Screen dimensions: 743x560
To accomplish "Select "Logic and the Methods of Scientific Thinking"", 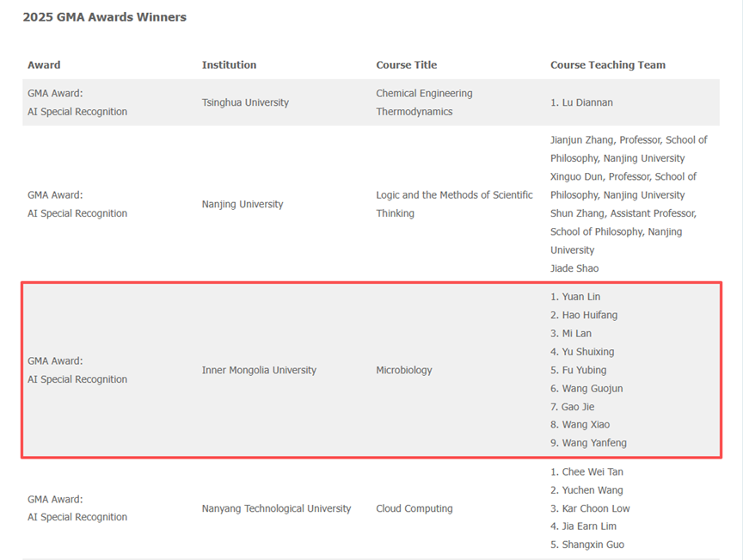I will click(x=454, y=204).
